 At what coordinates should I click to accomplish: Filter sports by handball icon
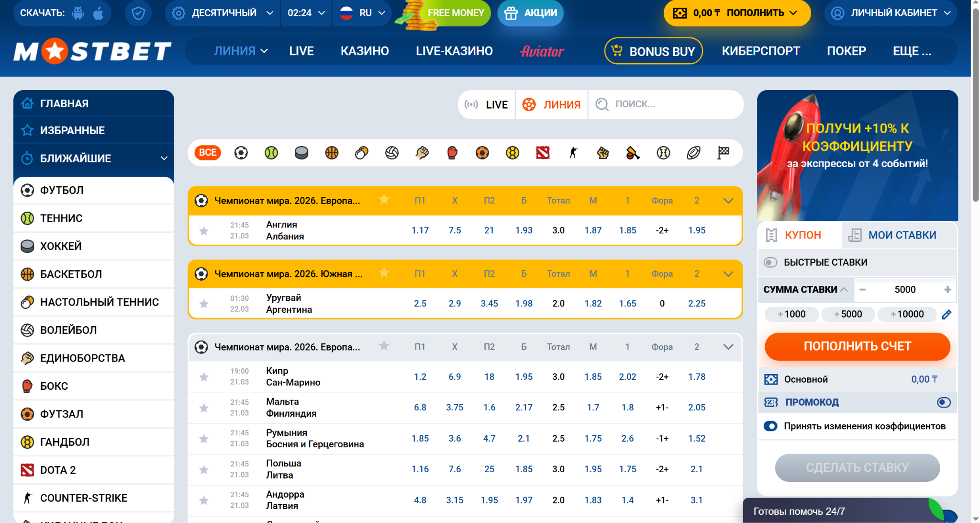(512, 153)
